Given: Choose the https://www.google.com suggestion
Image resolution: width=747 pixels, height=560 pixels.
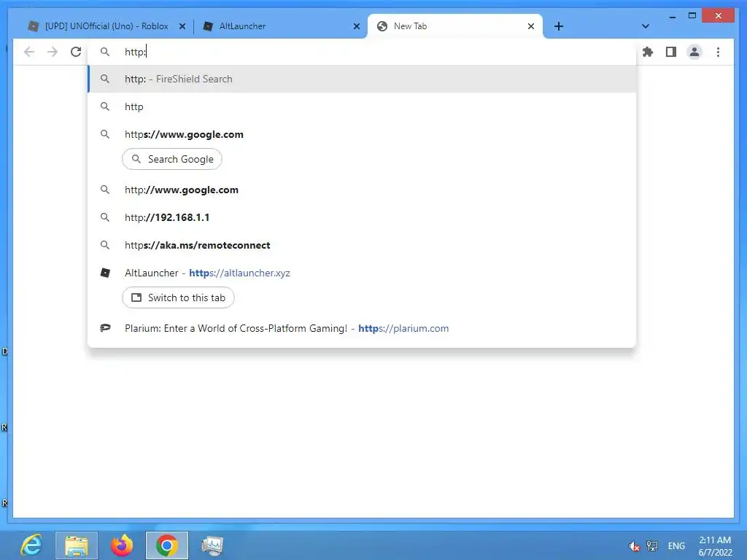Looking at the screenshot, I should tap(362, 134).
